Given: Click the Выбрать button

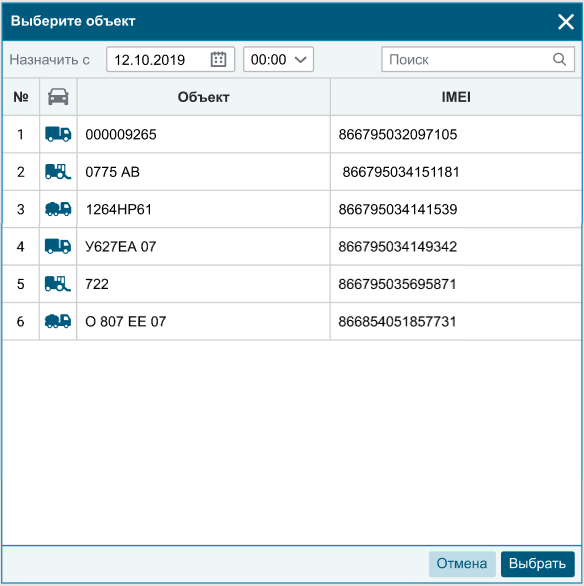Looking at the screenshot, I should click(537, 564).
